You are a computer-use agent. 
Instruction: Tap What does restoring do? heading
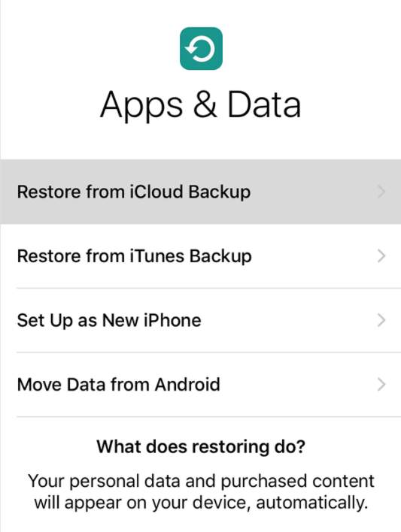coord(201,446)
